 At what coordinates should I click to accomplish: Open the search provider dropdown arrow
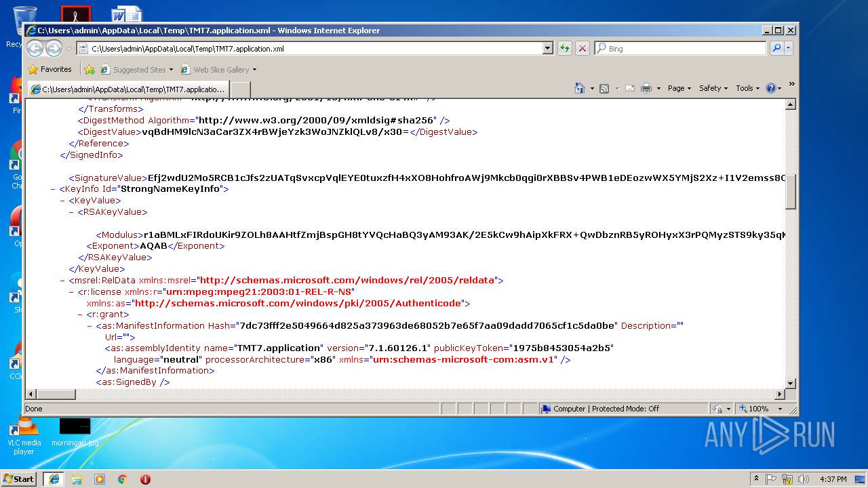pyautogui.click(x=788, y=49)
